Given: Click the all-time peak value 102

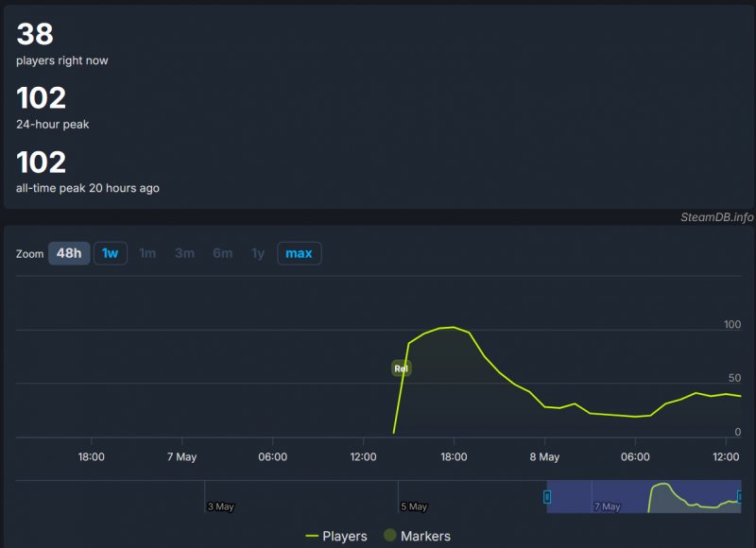Looking at the screenshot, I should coord(42,163).
